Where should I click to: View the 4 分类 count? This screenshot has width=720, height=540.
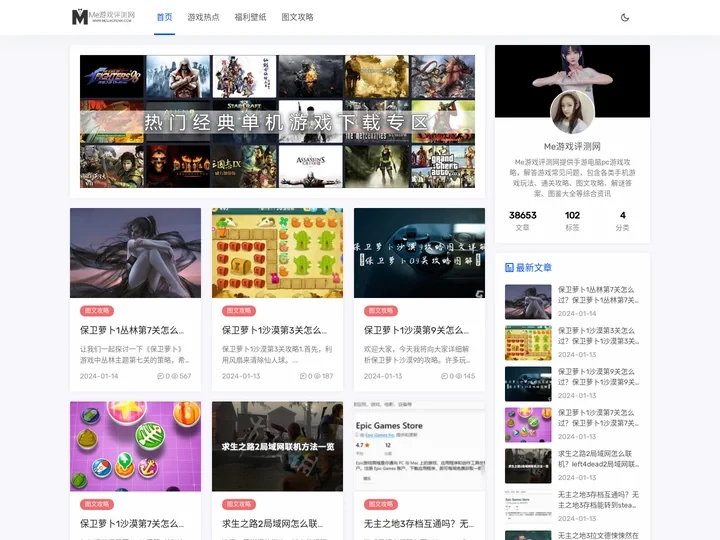(x=622, y=220)
